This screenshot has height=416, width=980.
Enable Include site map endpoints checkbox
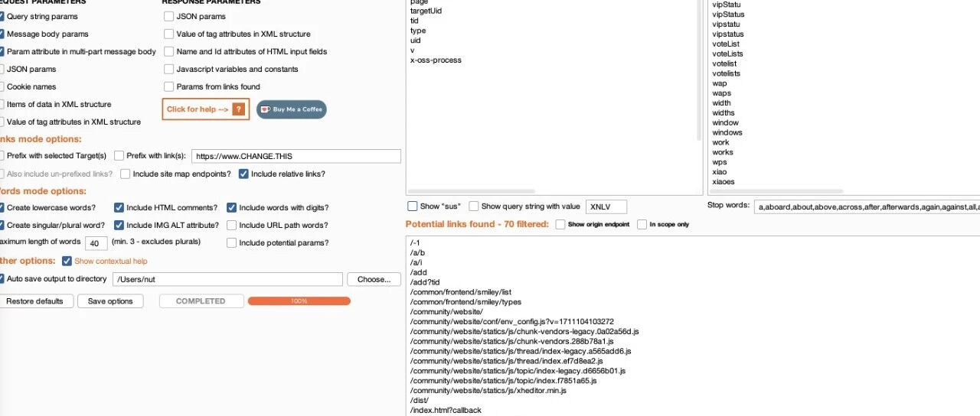[x=126, y=174]
